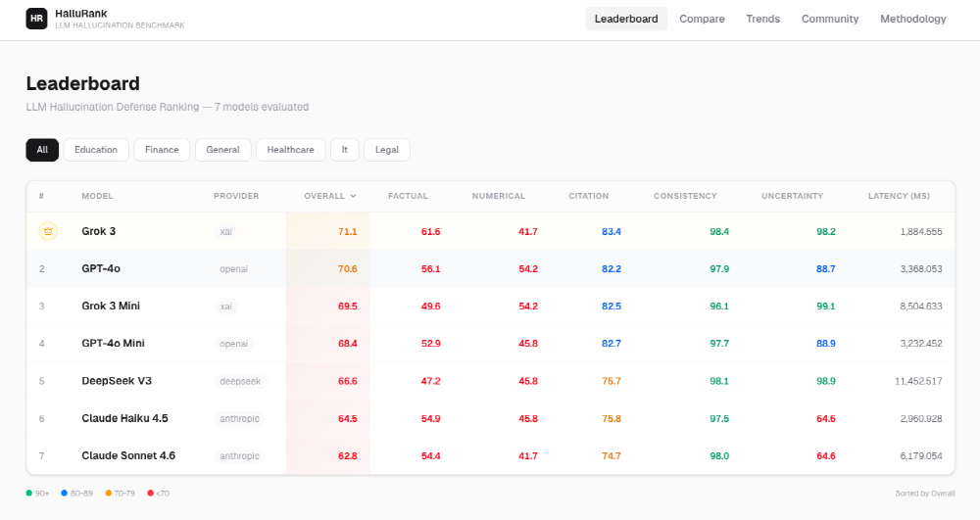Apply the Legal filter chip
This screenshot has height=520, width=980.
point(386,150)
